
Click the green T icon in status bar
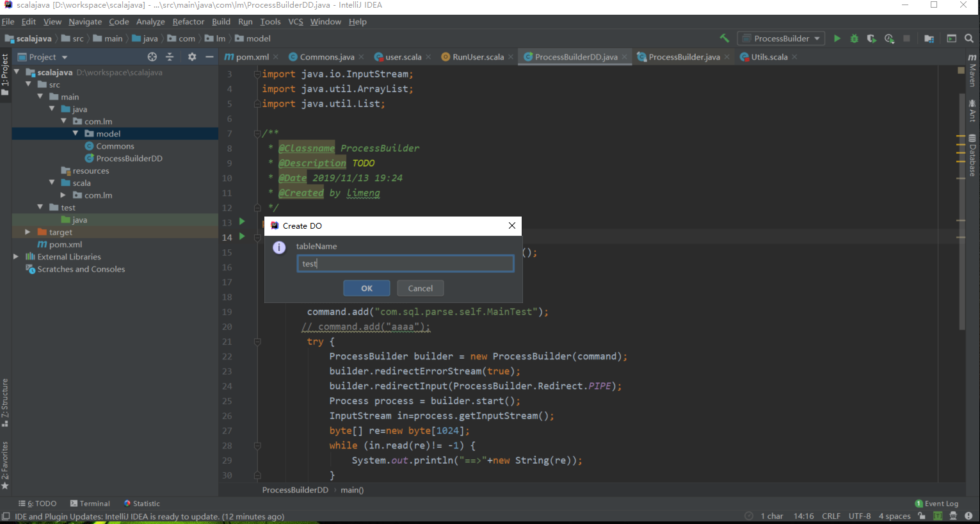click(938, 516)
